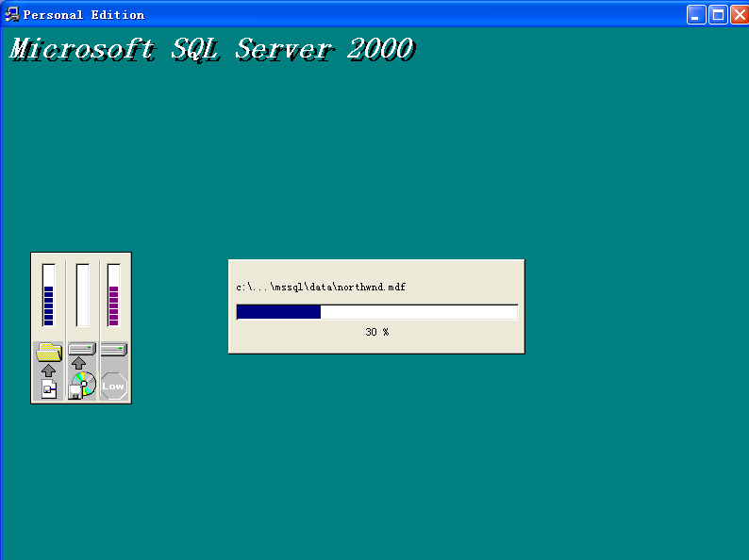Click the purple disk space gauge
This screenshot has height=560, width=749.
[114, 295]
